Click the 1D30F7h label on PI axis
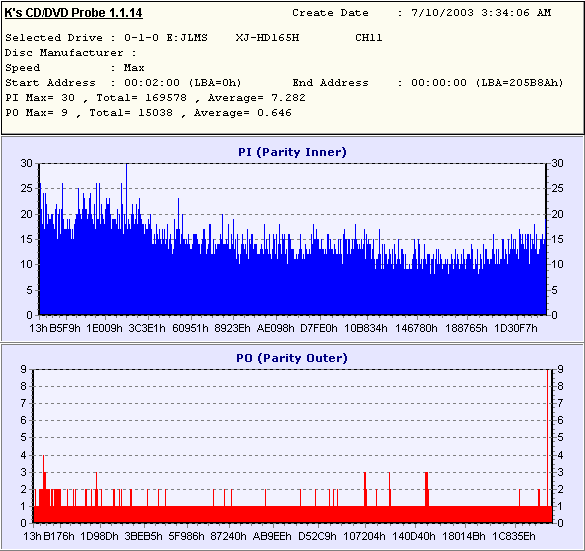This screenshot has height=551, width=585. (x=516, y=328)
